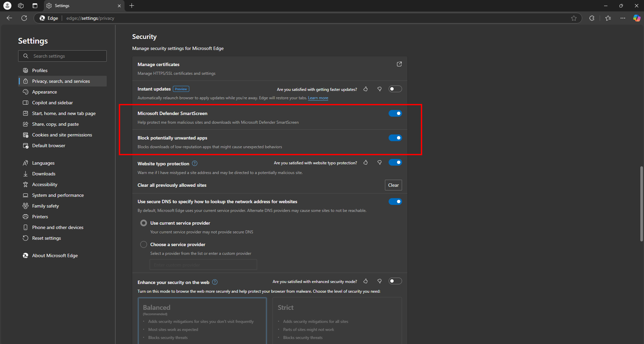Open the profile avatar icon
644x344 pixels.
pos(7,6)
